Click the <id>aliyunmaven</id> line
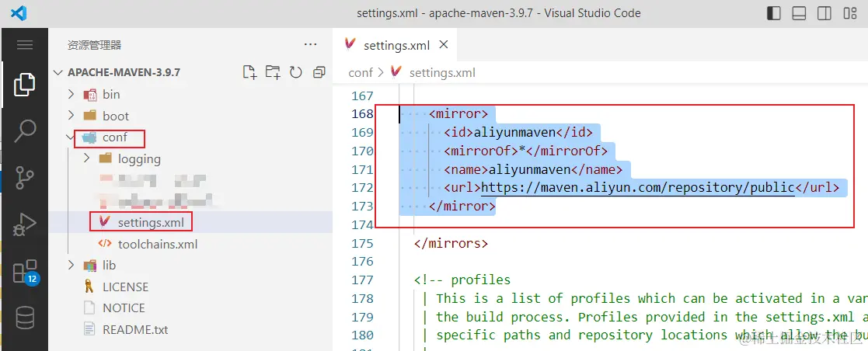The height and width of the screenshot is (351, 868). click(x=518, y=132)
